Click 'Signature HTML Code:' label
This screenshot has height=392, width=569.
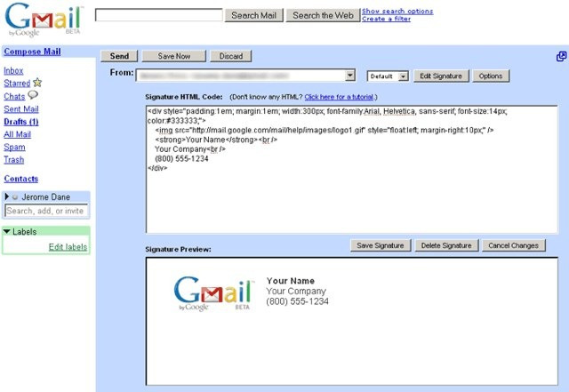pos(184,97)
